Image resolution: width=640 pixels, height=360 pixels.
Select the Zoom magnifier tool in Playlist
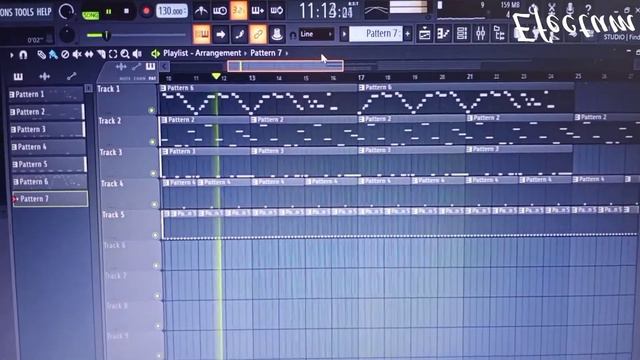pos(124,54)
